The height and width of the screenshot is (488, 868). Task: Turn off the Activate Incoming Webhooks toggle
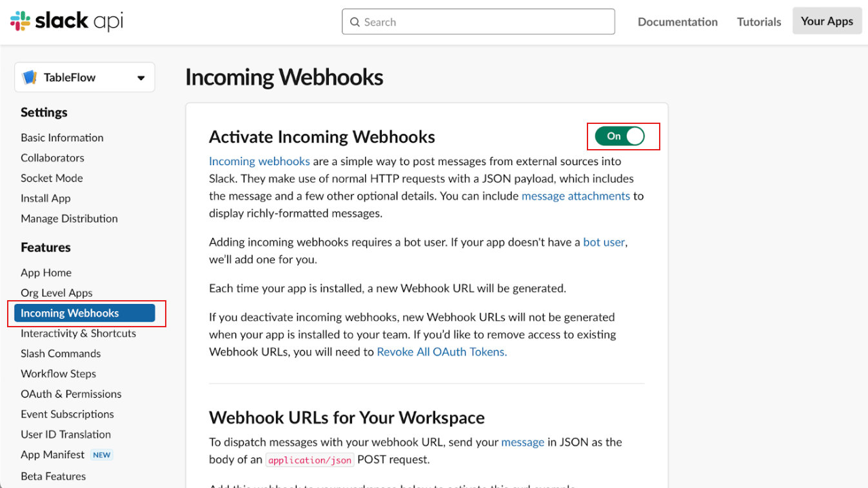pyautogui.click(x=619, y=136)
